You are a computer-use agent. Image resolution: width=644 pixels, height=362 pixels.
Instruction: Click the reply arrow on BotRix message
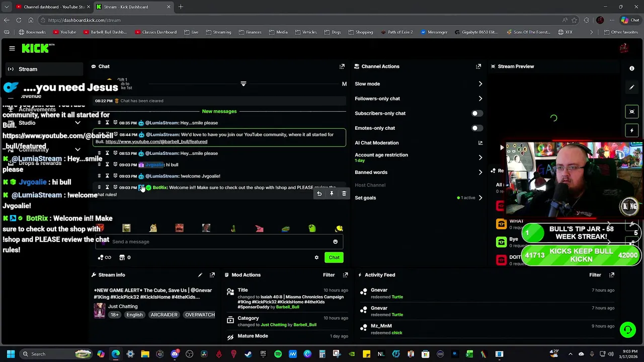tap(319, 194)
